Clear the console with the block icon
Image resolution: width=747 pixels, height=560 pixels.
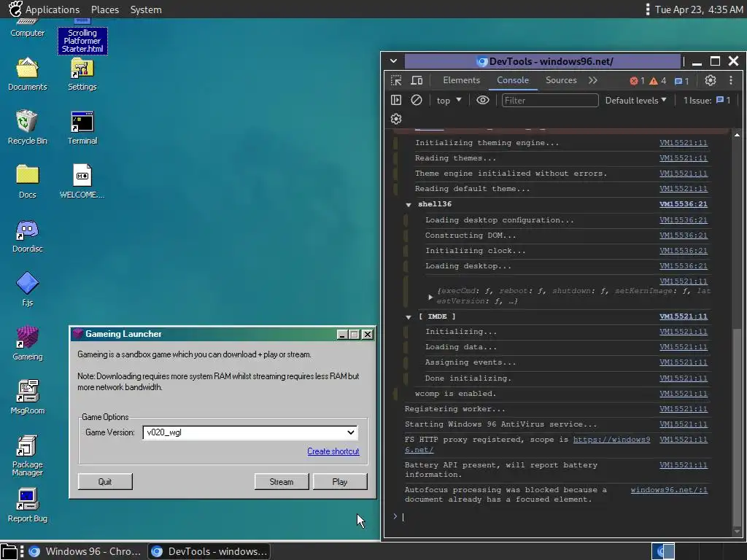click(x=417, y=101)
